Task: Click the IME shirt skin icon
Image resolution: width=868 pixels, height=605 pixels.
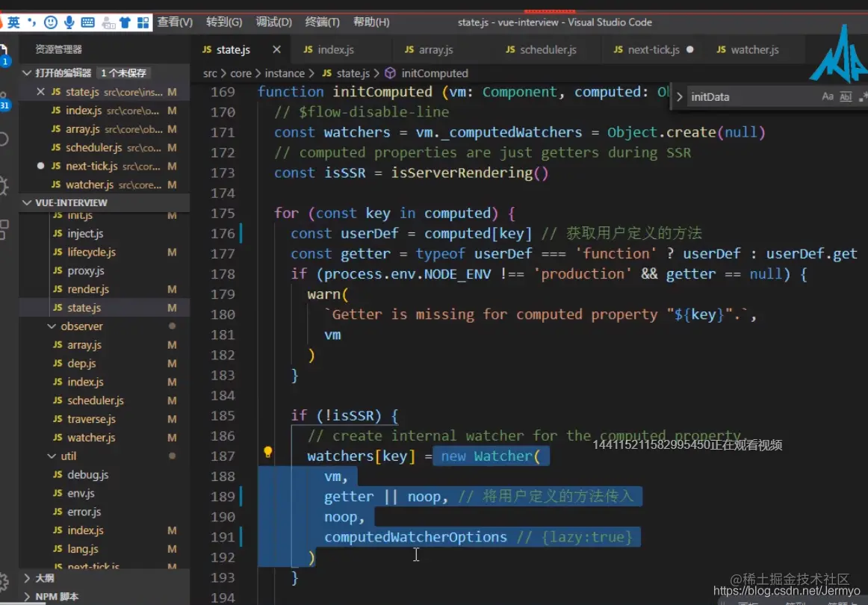Action: (125, 22)
